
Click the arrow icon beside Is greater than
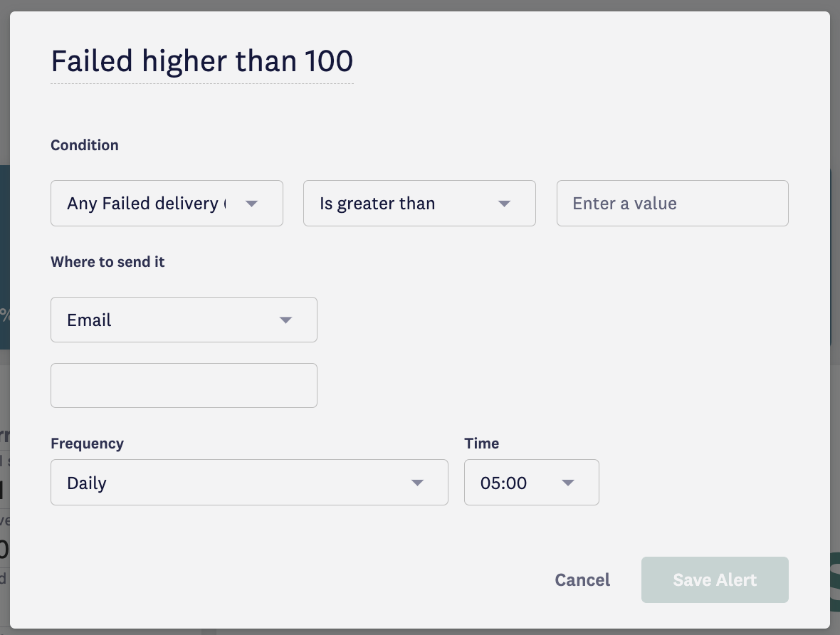504,204
